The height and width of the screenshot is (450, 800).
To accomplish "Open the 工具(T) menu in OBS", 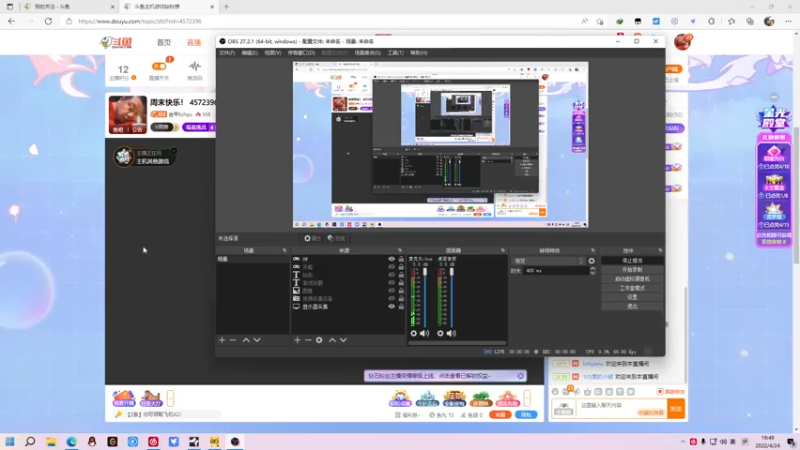I will pyautogui.click(x=395, y=53).
